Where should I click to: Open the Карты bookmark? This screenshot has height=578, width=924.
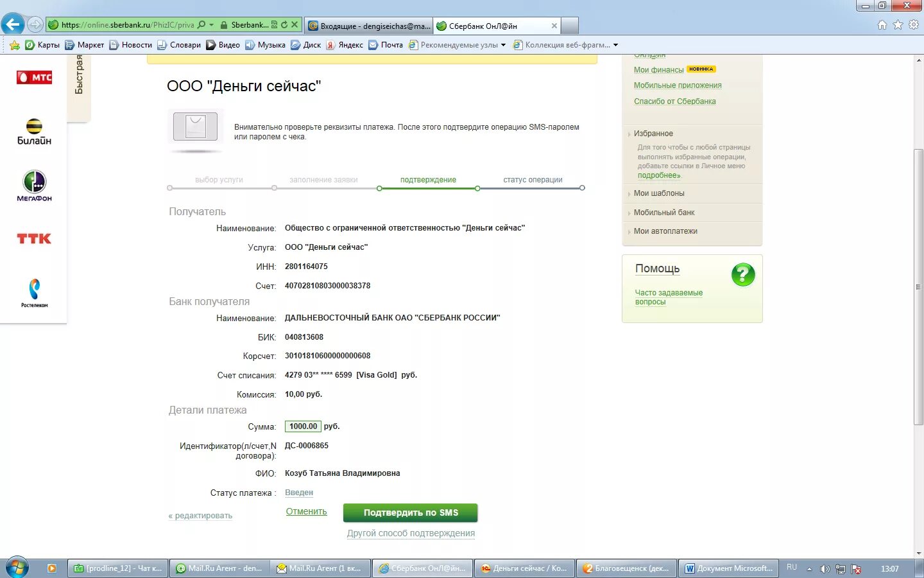click(x=42, y=45)
